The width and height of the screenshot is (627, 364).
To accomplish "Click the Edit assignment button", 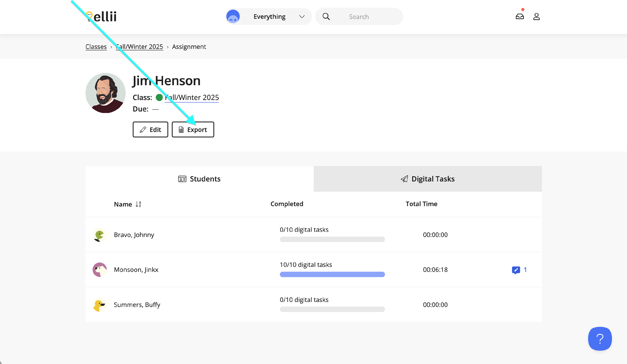I will click(x=150, y=129).
